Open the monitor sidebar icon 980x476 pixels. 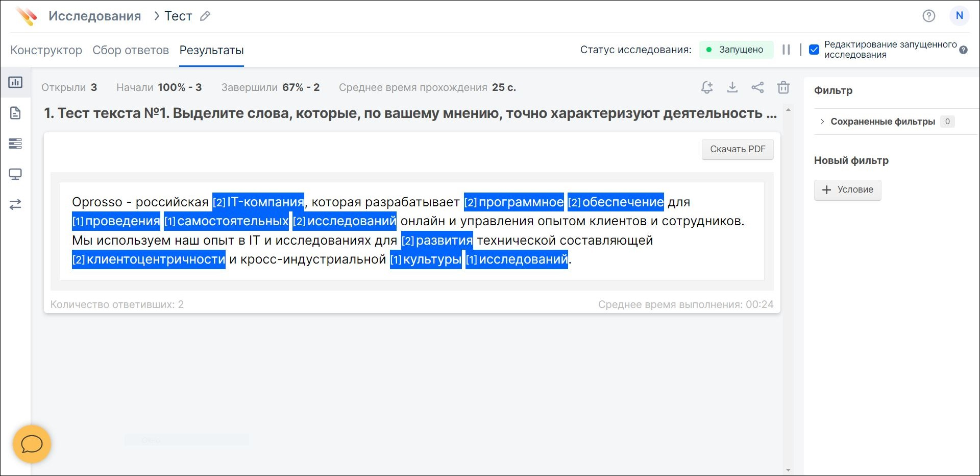click(x=15, y=174)
